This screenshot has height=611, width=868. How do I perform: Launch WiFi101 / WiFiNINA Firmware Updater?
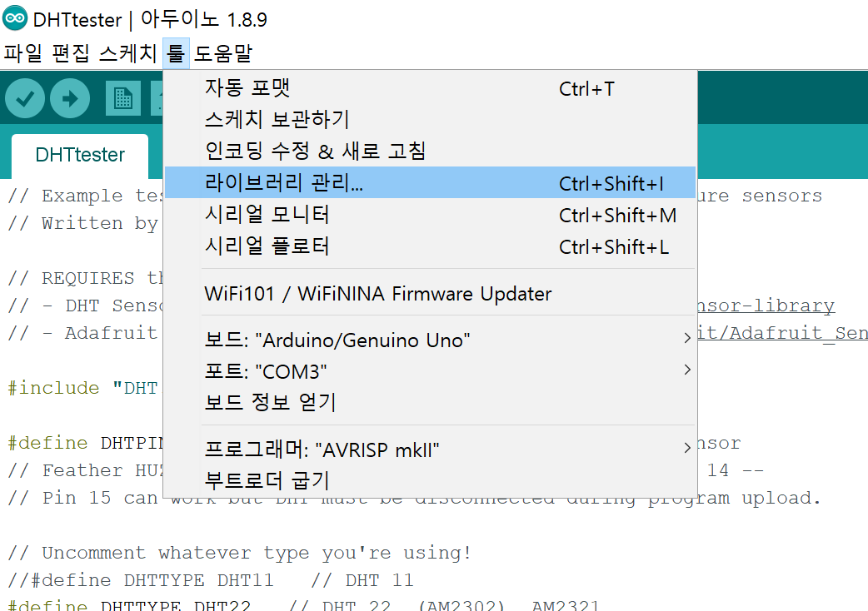[430, 293]
